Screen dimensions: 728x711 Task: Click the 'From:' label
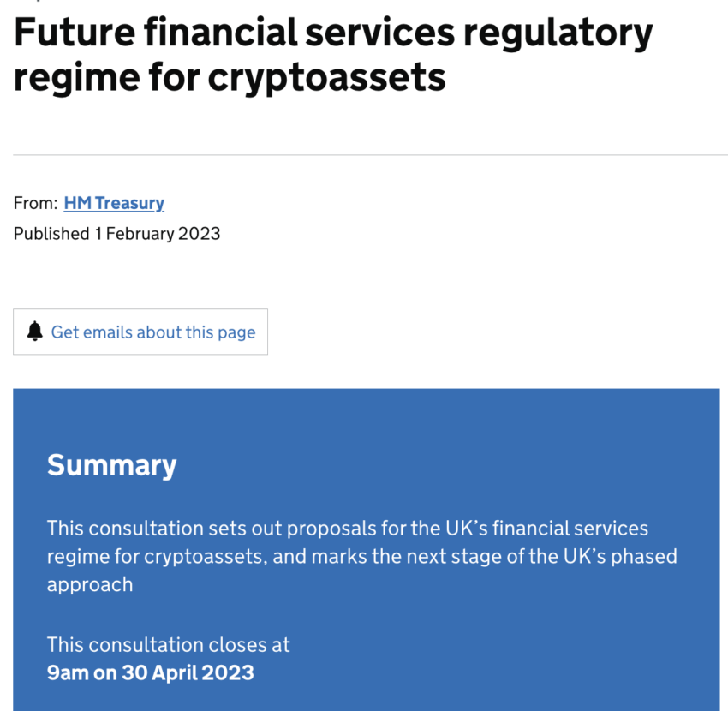(x=36, y=203)
